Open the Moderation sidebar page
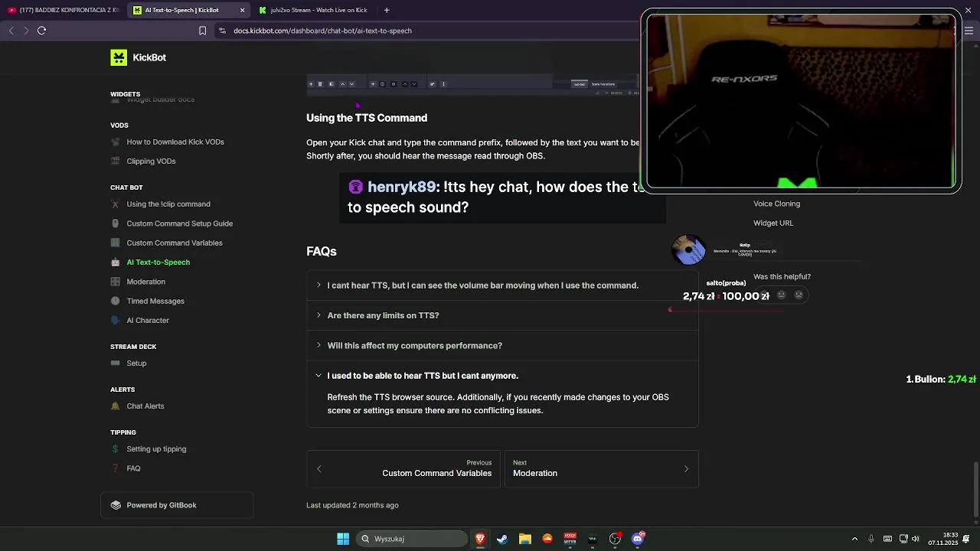This screenshot has height=551, width=980. click(145, 282)
